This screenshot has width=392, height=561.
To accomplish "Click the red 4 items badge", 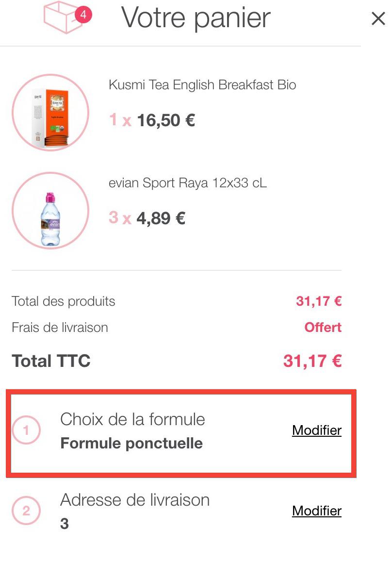I will [x=83, y=15].
